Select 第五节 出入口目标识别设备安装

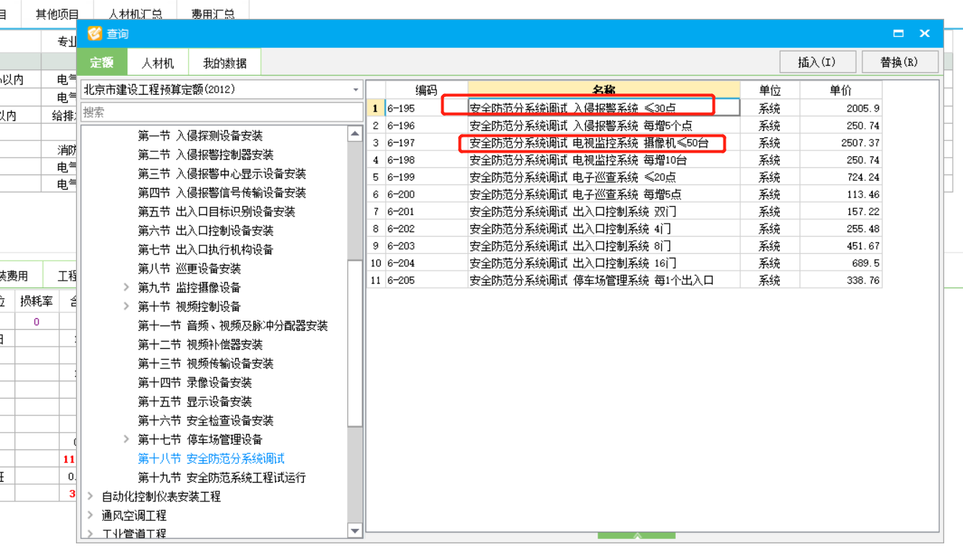(x=216, y=211)
